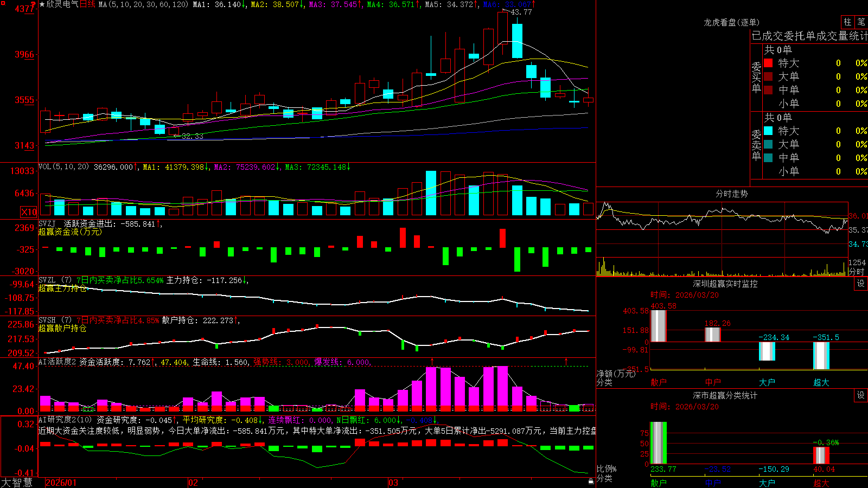Toggle the X10 volume scale box

point(29,212)
